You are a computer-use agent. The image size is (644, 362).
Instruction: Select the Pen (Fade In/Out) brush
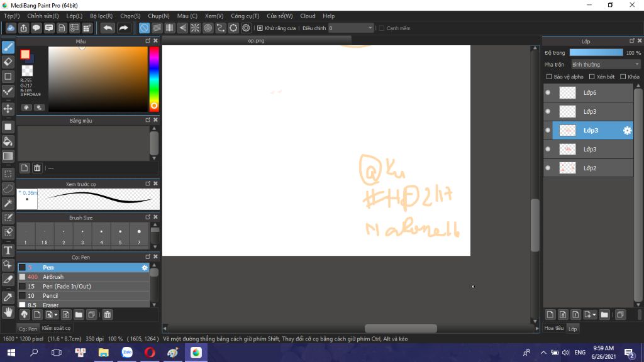[x=84, y=287]
